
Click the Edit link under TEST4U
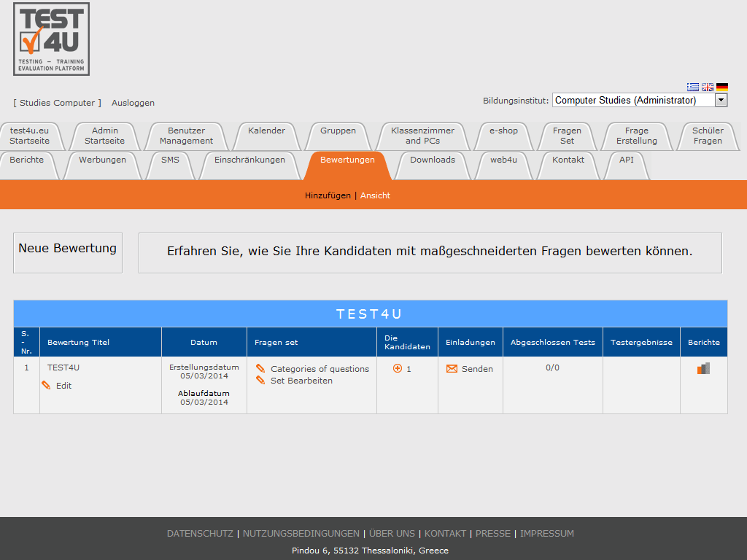coord(64,386)
